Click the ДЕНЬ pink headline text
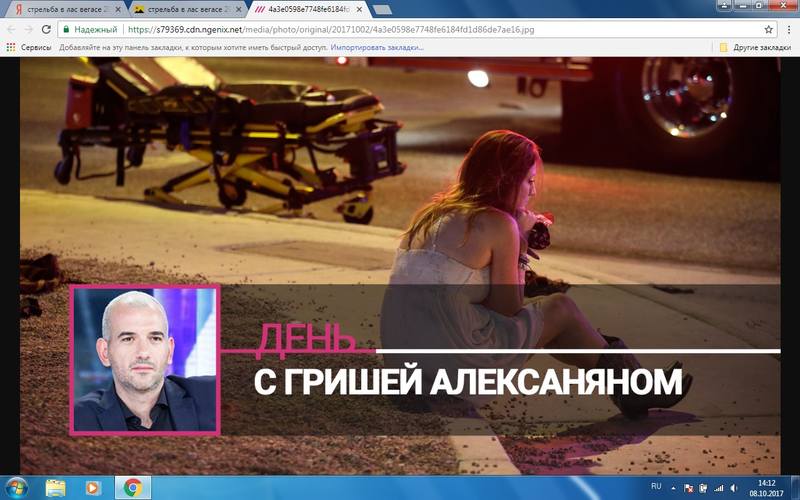 [305, 339]
